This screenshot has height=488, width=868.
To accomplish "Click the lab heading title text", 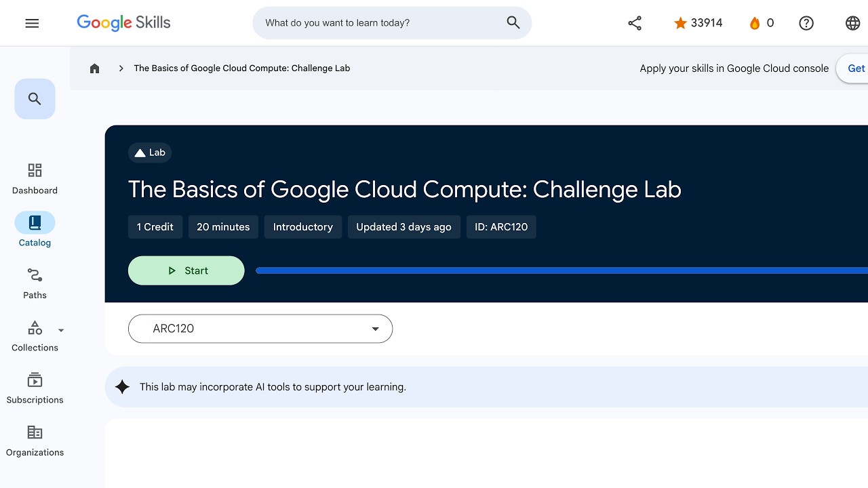I will (x=405, y=190).
